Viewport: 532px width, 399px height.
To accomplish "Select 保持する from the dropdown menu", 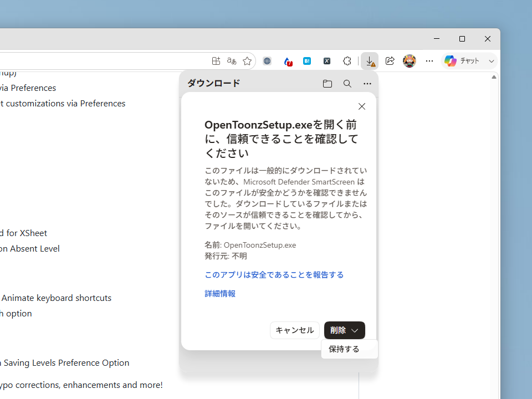I will point(350,349).
